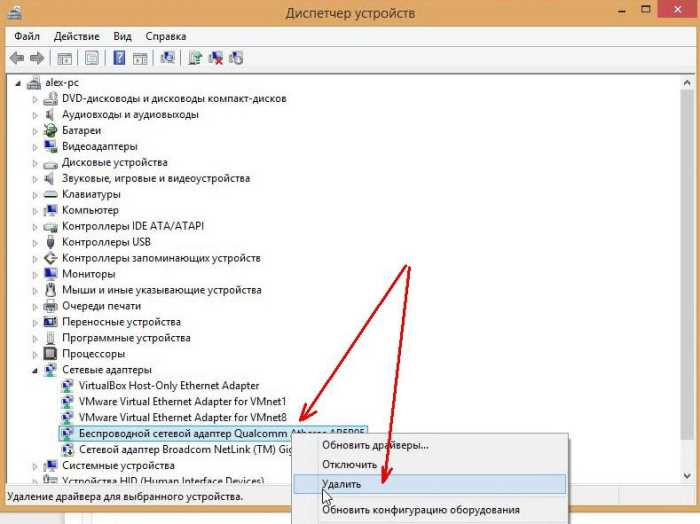
Task: Collapse the Сетевые адаптеры category
Action: point(35,370)
